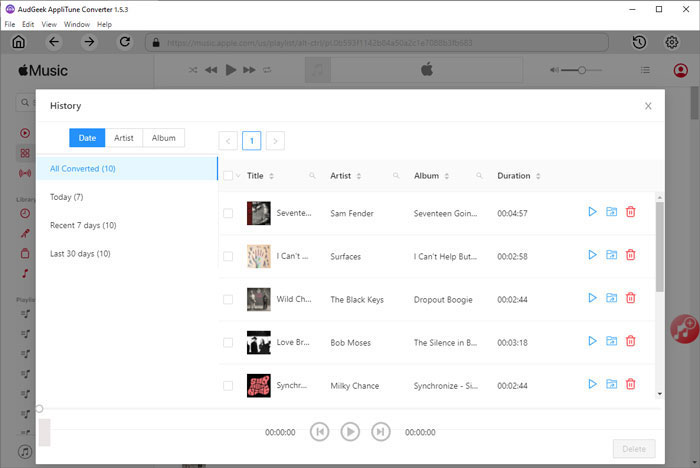
Task: Click the Delete button at bottom
Action: click(634, 449)
